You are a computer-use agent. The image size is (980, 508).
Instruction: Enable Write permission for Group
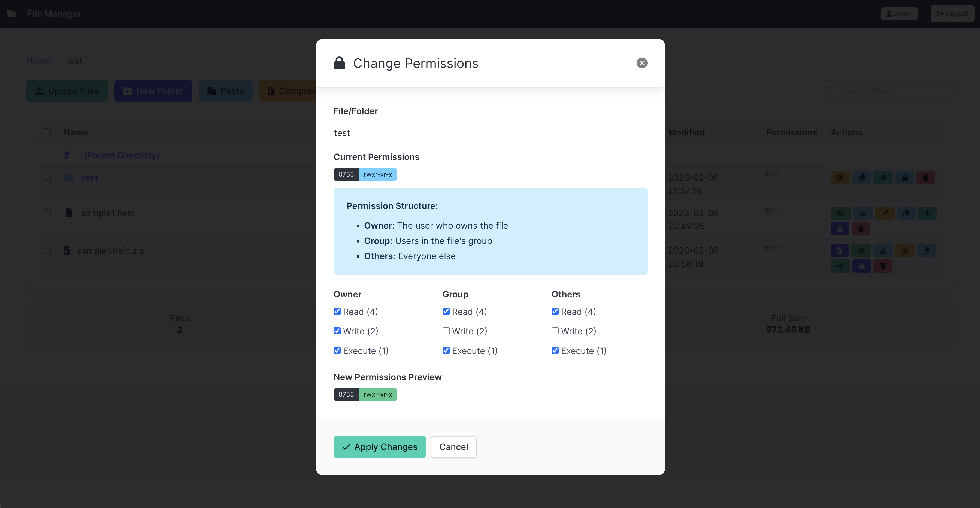[446, 331]
